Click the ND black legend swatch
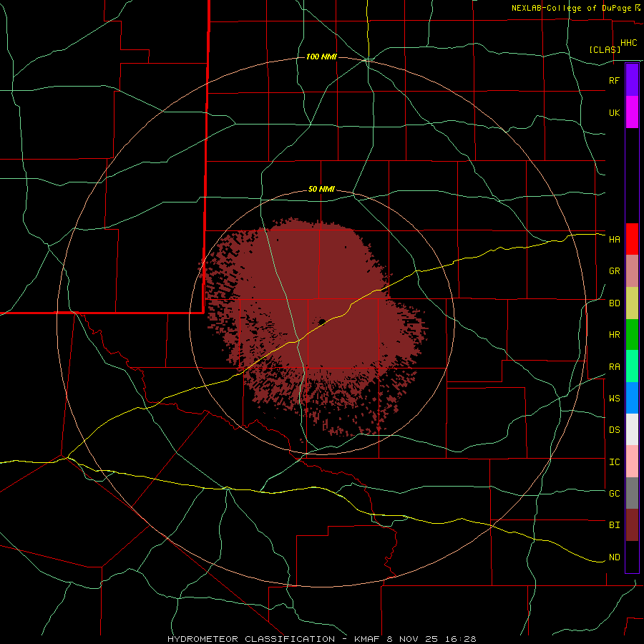Viewport: 644px width, 644px height. coord(632,557)
